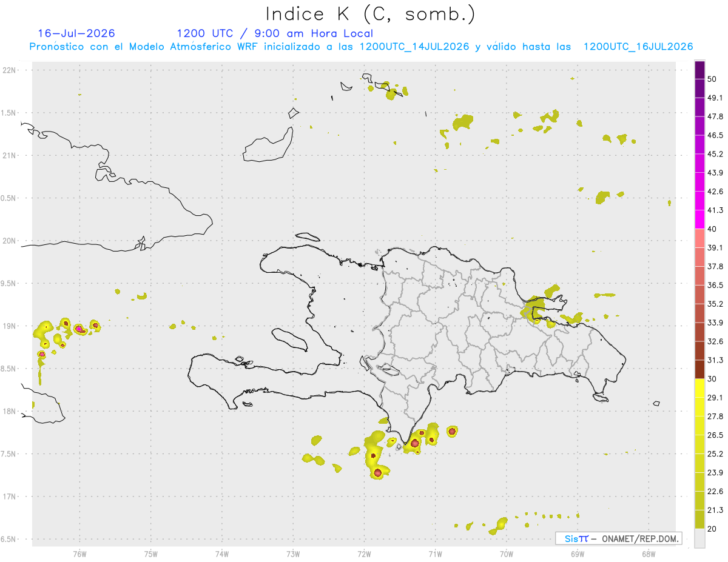Screen dimensions: 728x562
Task: Click the "Pronóstico con el Modelo Atmósferico WRF" line
Action: (361, 47)
